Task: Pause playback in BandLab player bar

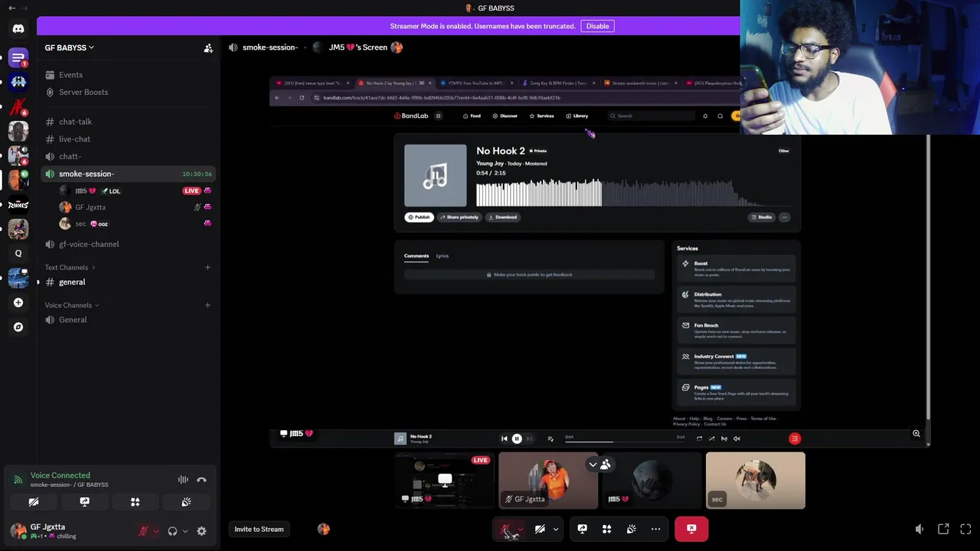Action: click(517, 439)
